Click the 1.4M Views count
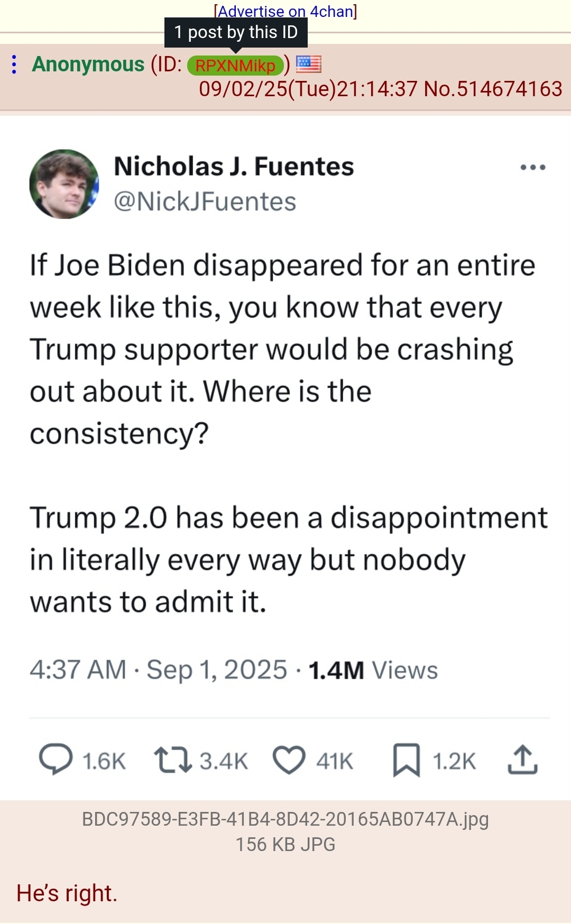The height and width of the screenshot is (924, 571). point(373,670)
